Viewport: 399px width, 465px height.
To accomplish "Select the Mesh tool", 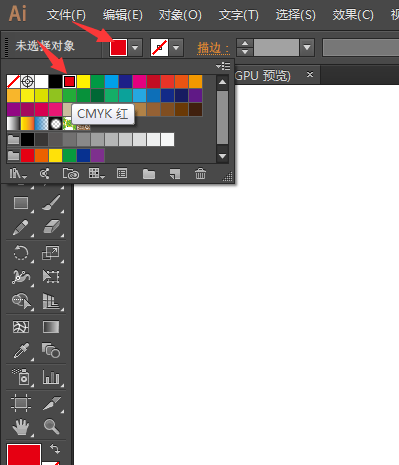I will point(21,327).
